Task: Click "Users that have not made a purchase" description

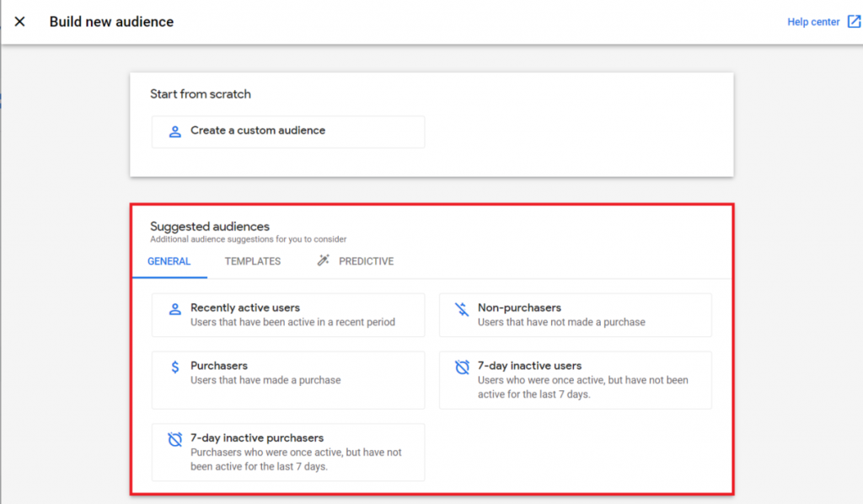Action: pos(561,322)
